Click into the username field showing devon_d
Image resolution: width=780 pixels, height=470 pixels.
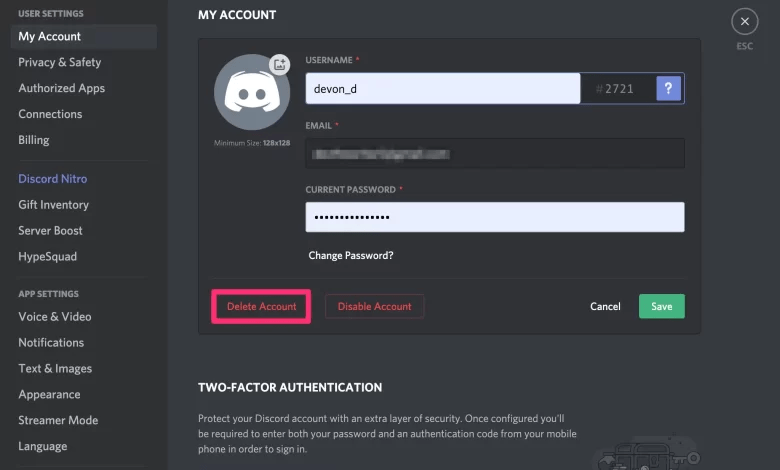click(x=443, y=89)
